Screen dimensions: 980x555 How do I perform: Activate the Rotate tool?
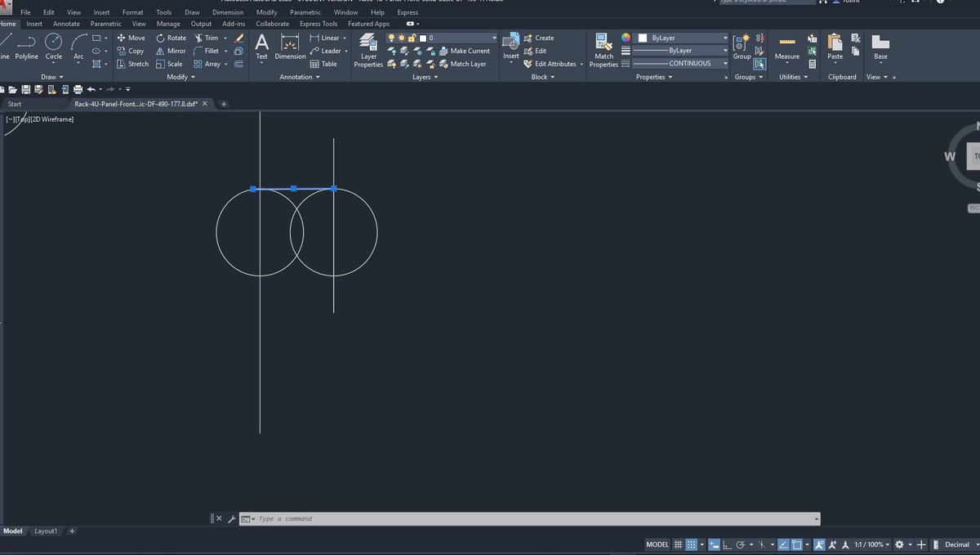tap(171, 38)
